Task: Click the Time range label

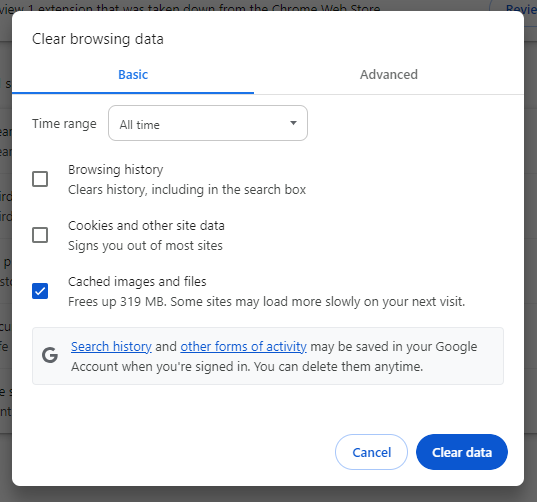Action: (64, 124)
